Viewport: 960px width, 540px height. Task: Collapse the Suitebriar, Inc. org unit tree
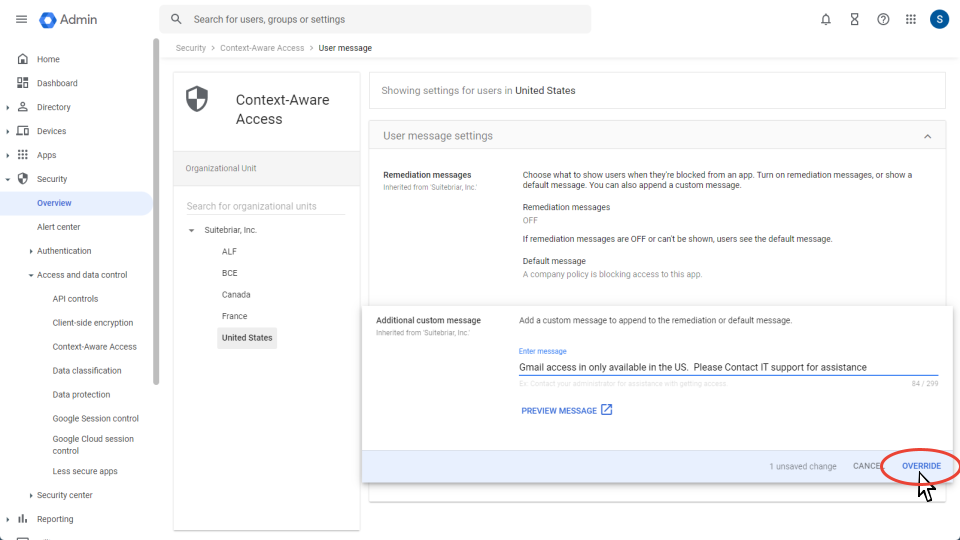point(191,231)
